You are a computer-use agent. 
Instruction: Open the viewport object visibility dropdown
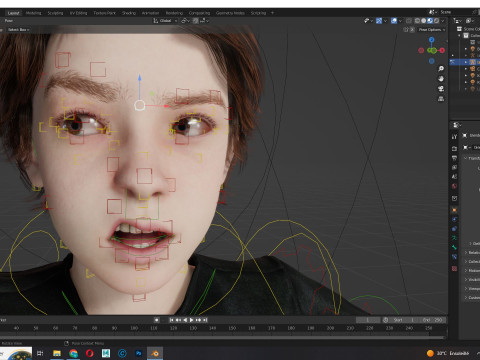[368, 21]
